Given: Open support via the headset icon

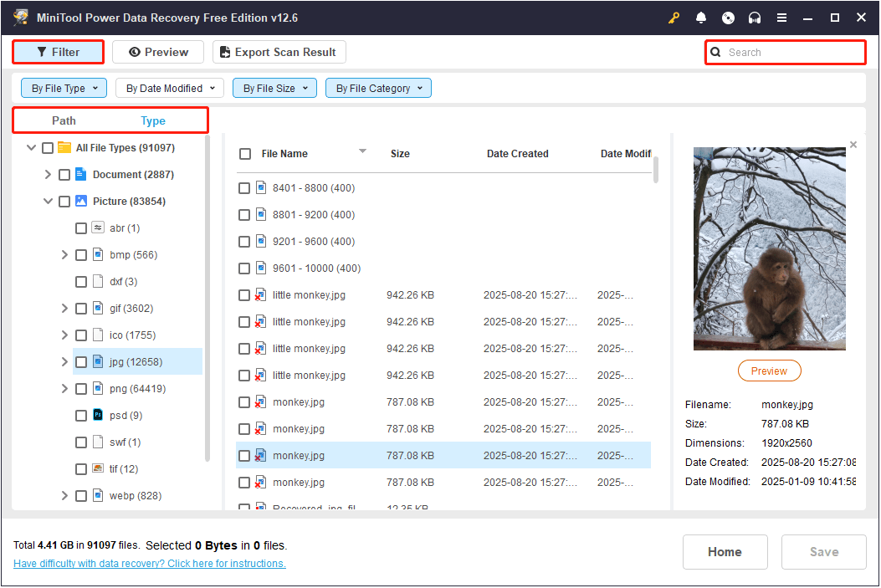Looking at the screenshot, I should tap(755, 18).
